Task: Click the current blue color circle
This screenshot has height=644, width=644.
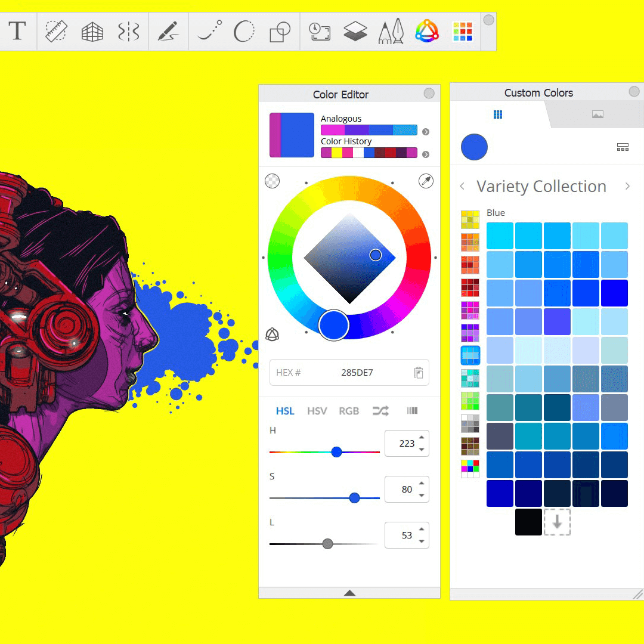Action: 475,147
